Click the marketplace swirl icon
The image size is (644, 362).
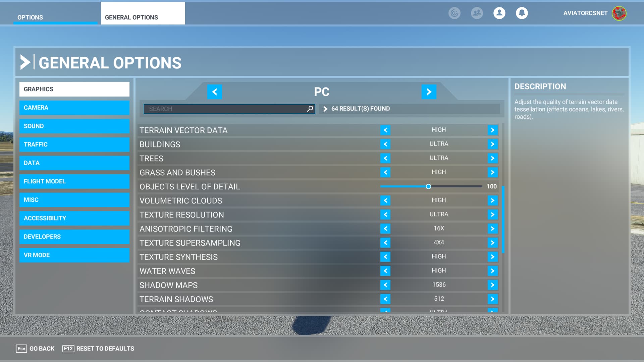click(x=454, y=13)
